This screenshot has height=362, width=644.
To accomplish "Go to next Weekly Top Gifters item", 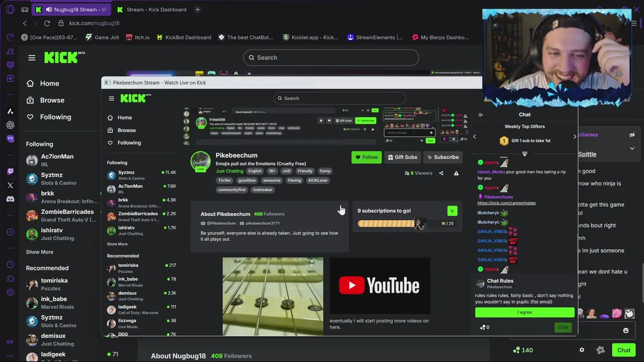I will (575, 136).
